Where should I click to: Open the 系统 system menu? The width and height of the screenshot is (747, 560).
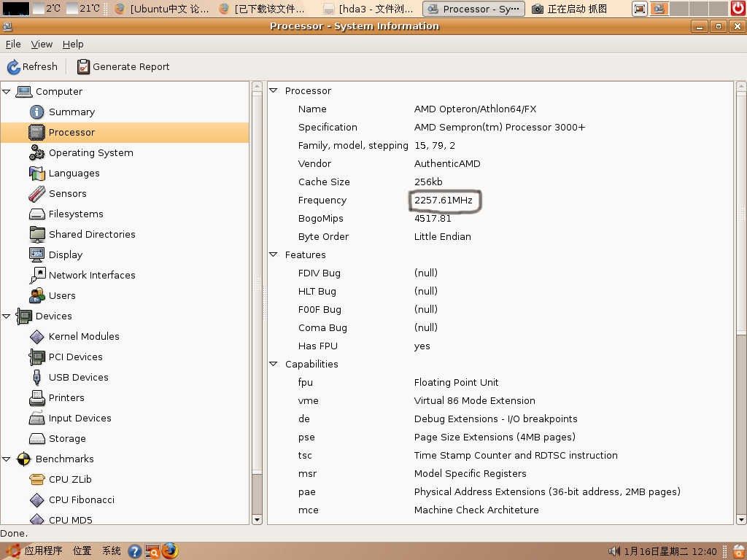112,551
